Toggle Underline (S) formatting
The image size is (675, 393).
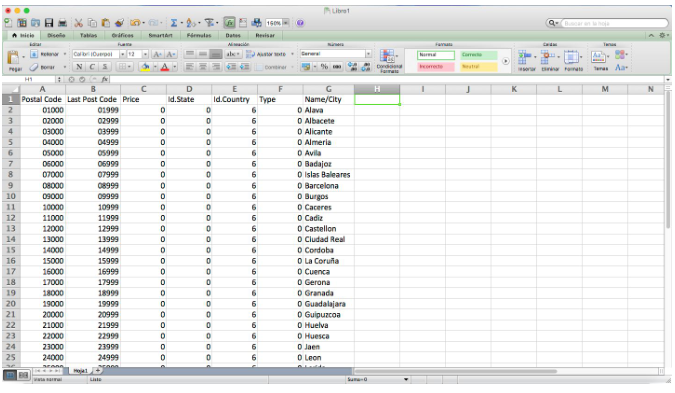tap(105, 67)
